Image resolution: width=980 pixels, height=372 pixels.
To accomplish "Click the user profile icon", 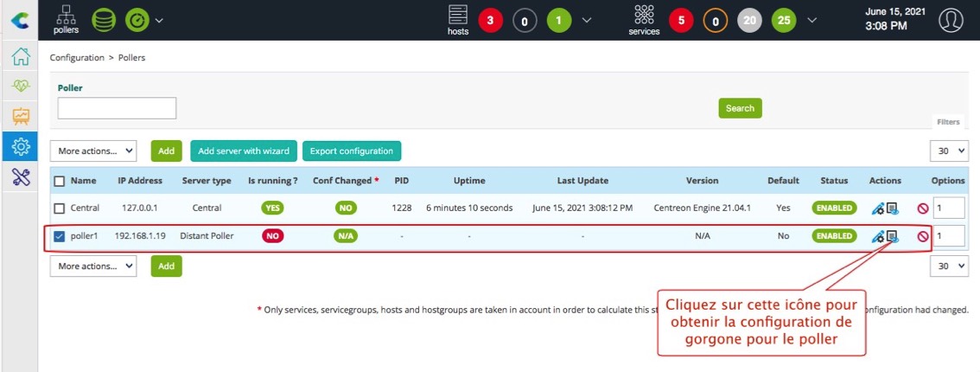I will [951, 19].
